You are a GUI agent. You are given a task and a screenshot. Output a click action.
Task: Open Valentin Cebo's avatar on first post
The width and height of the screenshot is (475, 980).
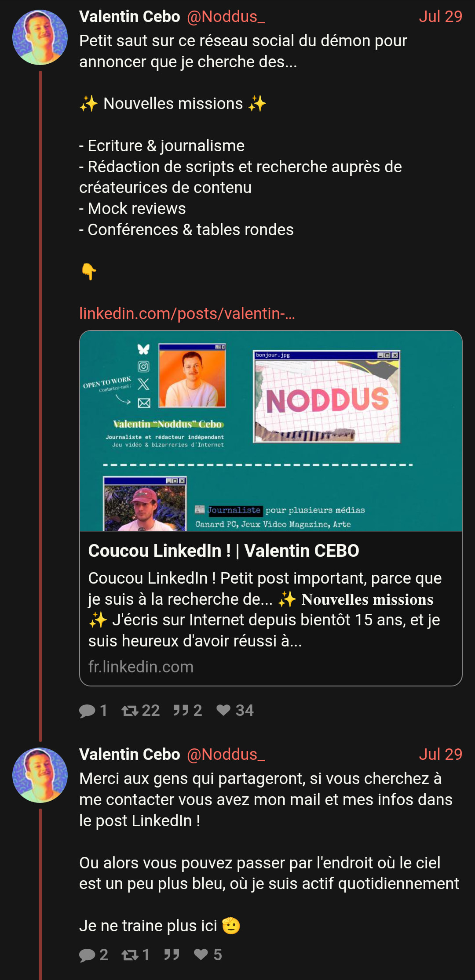[x=40, y=37]
